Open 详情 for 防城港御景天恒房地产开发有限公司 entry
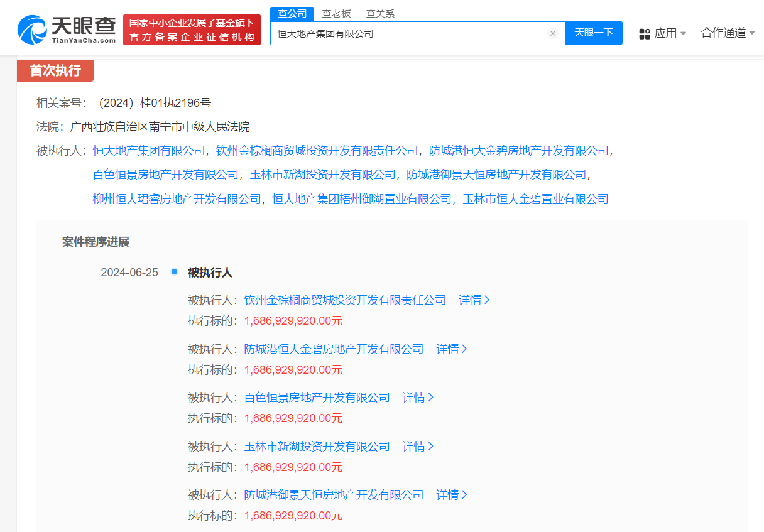 click(x=452, y=495)
